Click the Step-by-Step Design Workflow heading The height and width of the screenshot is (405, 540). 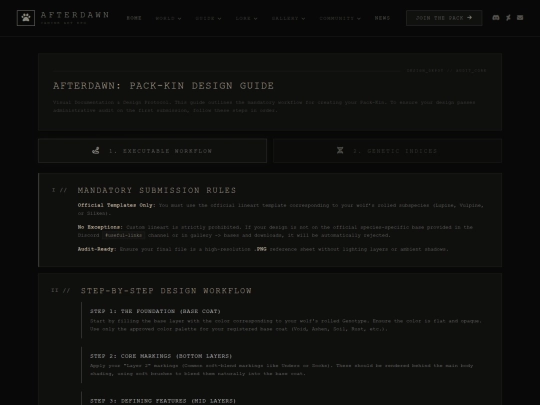coord(166,291)
